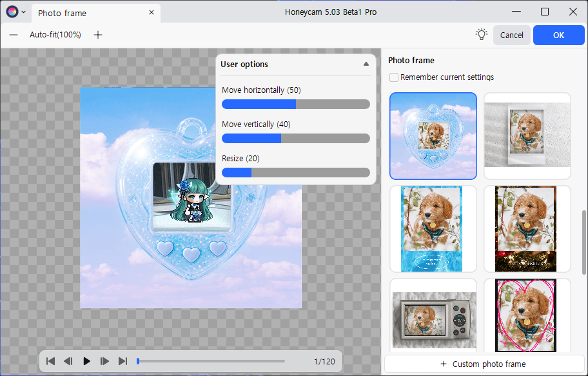
Task: Jump to the last frame
Action: tap(122, 361)
